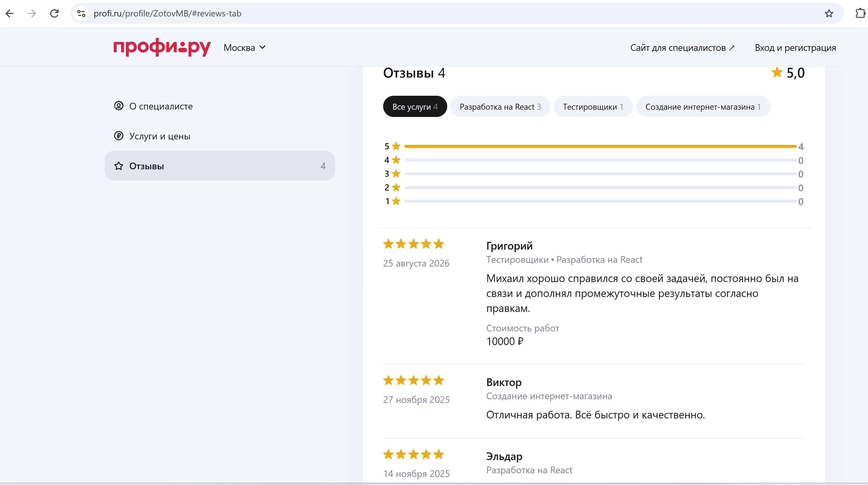Click the профи.ру logo

click(x=162, y=47)
